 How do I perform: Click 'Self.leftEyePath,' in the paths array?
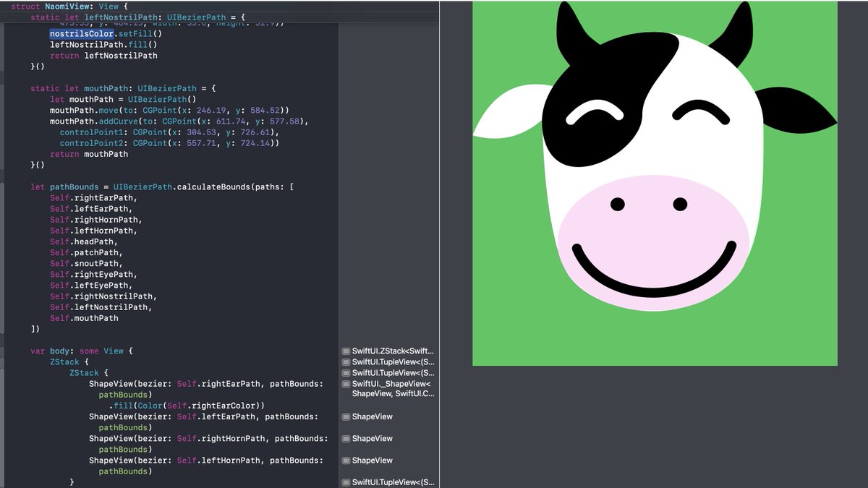91,286
